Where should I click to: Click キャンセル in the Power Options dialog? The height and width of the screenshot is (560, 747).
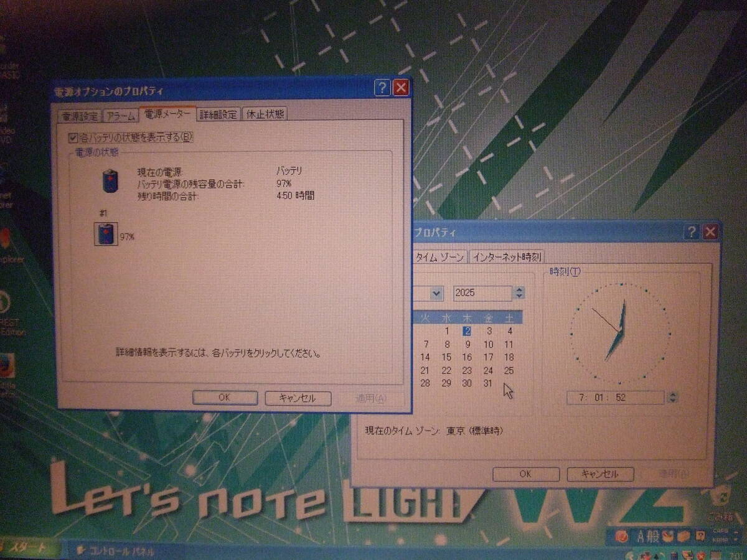pos(298,398)
